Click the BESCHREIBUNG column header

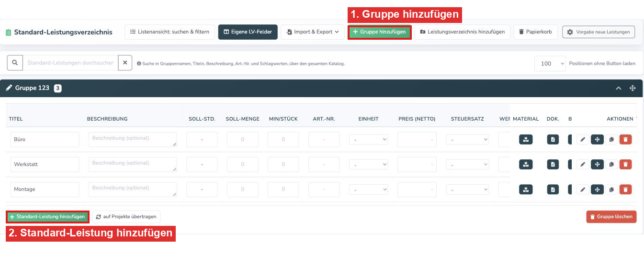click(107, 119)
